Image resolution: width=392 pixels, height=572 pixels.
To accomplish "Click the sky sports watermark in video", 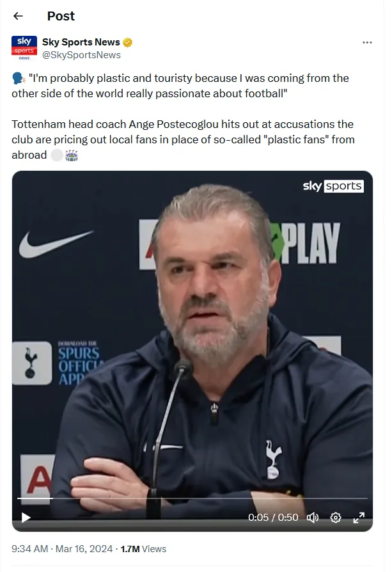I will (333, 186).
